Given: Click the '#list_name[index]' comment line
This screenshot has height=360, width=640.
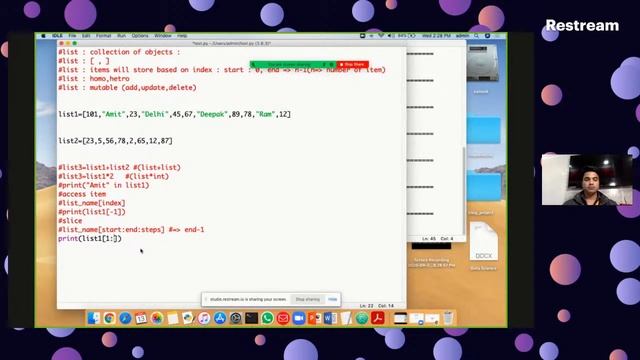Looking at the screenshot, I should click(91, 203).
